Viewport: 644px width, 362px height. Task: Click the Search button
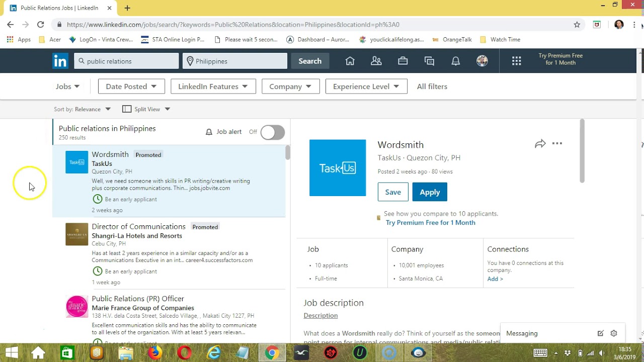(310, 61)
